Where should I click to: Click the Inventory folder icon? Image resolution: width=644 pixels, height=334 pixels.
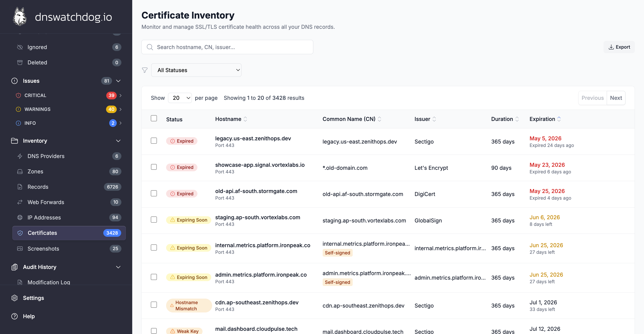pyautogui.click(x=14, y=141)
